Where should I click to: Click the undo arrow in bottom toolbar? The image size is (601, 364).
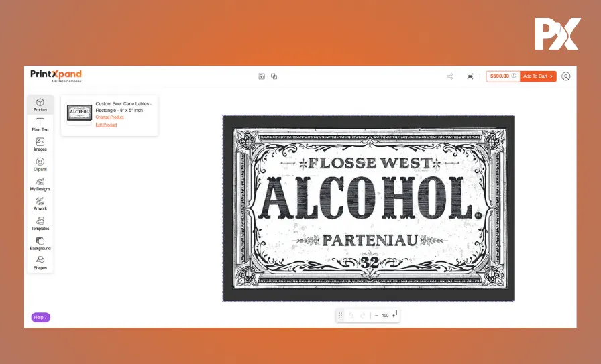point(351,315)
